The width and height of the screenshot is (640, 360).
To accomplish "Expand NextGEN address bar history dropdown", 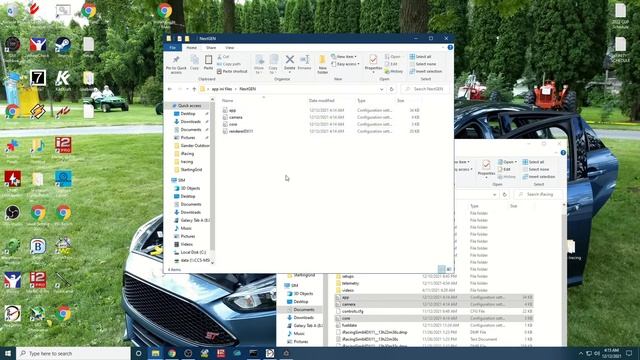I will coord(382,89).
